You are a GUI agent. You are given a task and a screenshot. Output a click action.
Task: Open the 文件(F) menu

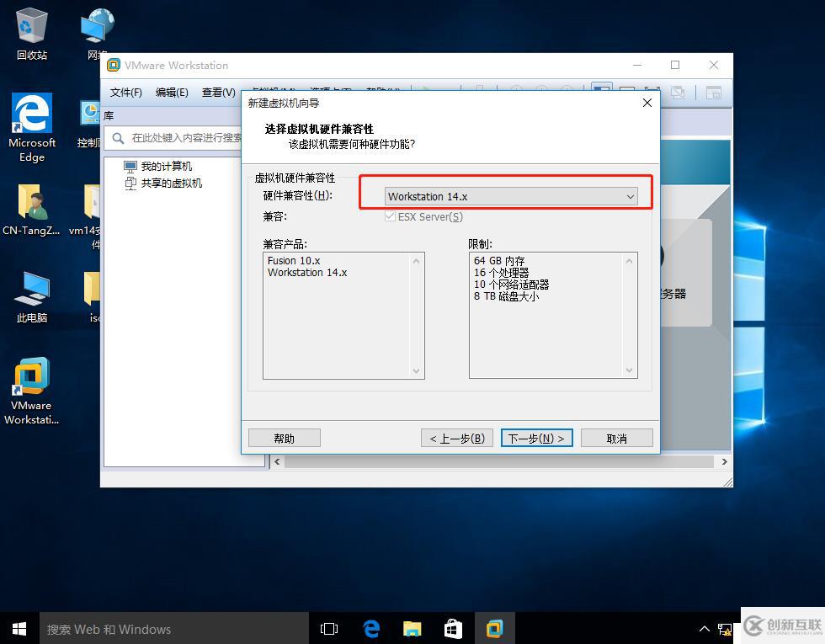click(126, 92)
